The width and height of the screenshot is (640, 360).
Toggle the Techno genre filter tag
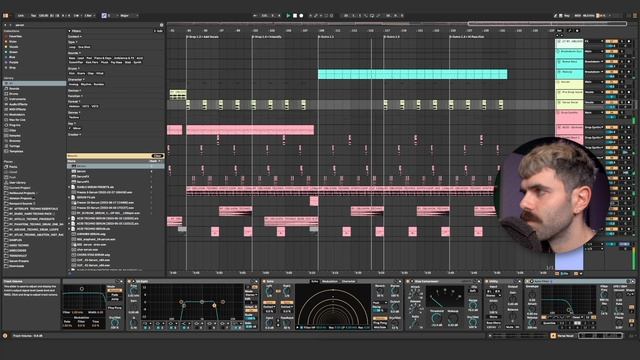point(74,117)
